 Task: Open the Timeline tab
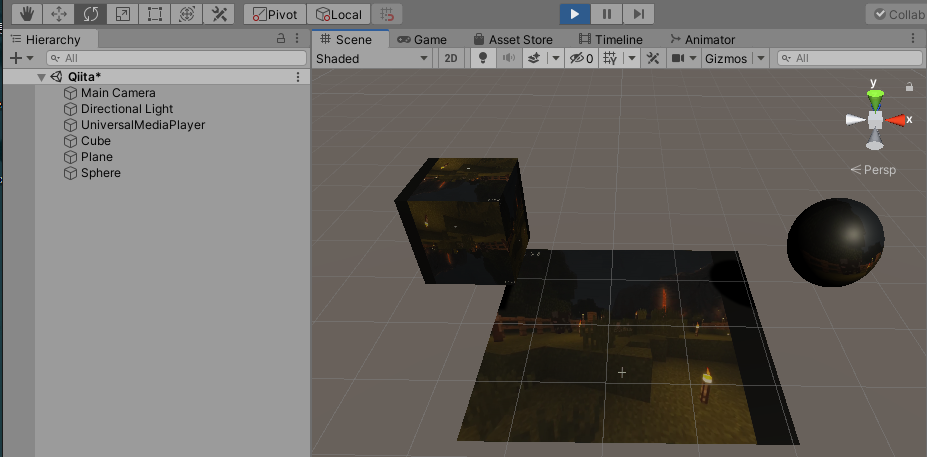tap(611, 40)
